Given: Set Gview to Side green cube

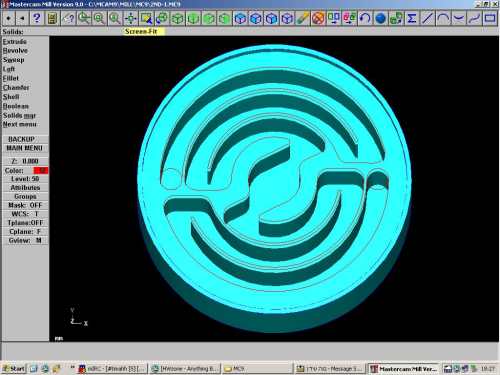Looking at the screenshot, I should (224, 18).
